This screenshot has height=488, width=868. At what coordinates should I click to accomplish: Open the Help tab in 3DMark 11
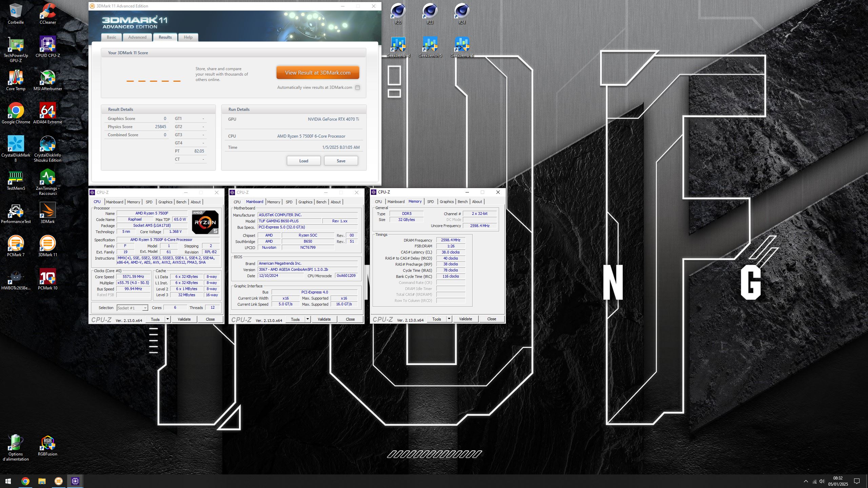pyautogui.click(x=188, y=37)
